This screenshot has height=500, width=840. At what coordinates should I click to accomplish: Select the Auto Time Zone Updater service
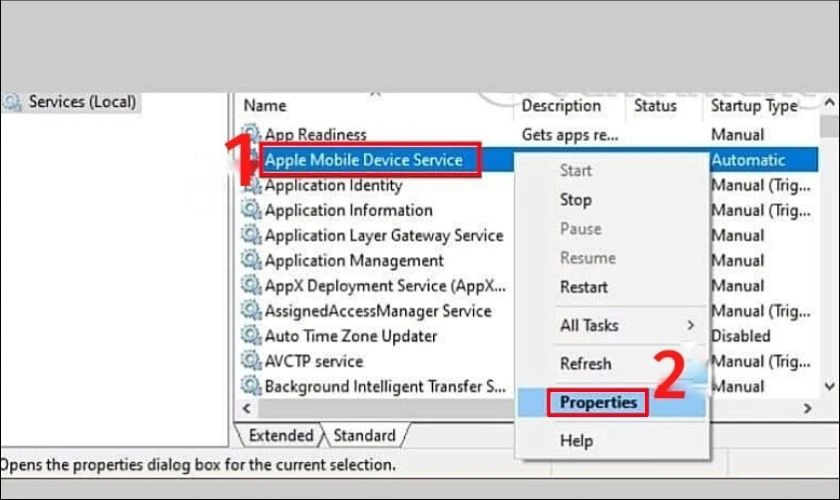(x=351, y=336)
